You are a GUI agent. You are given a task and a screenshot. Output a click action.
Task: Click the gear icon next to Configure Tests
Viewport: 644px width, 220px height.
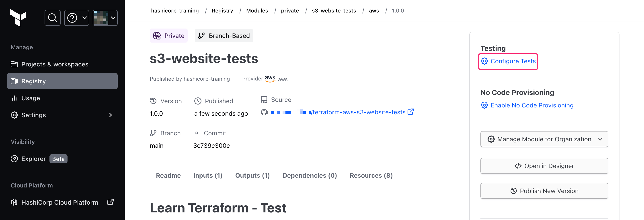point(484,61)
